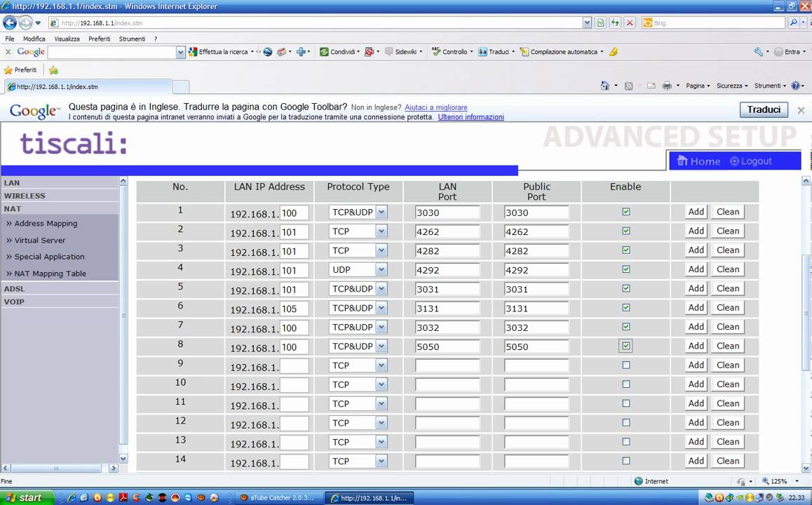The image size is (812, 505).
Task: Open the protocol type dropdown in row 3
Action: pos(381,250)
